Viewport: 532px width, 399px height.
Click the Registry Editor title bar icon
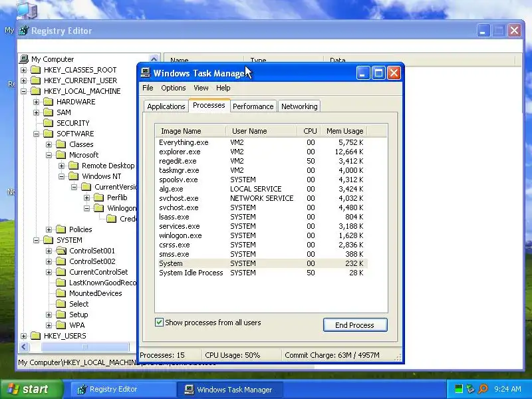click(x=23, y=31)
